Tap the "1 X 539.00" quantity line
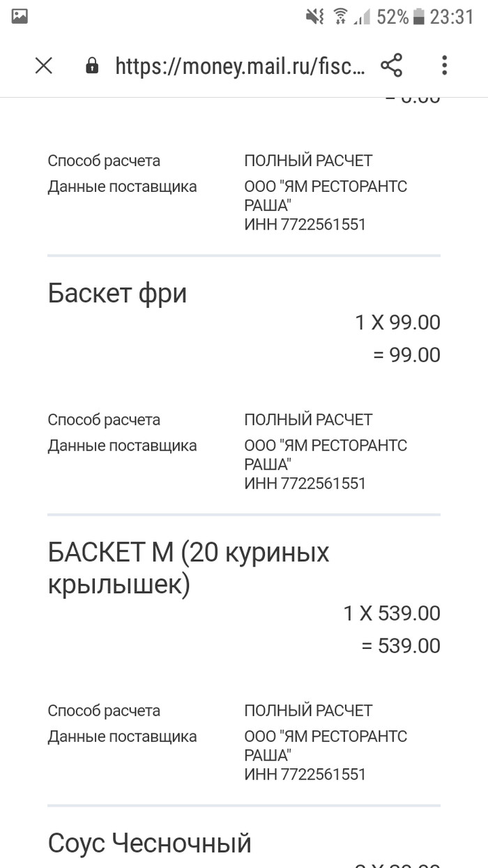The width and height of the screenshot is (488, 868). coord(392,613)
